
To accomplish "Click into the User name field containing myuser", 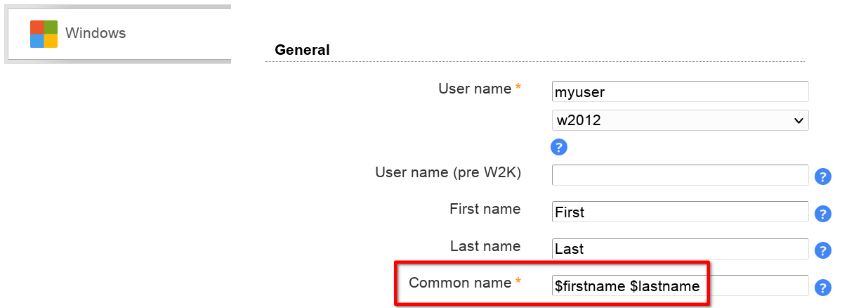I will 680,92.
